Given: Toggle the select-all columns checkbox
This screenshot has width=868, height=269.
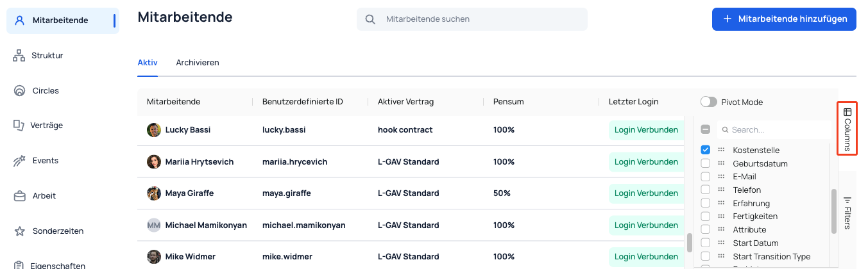Looking at the screenshot, I should (706, 129).
